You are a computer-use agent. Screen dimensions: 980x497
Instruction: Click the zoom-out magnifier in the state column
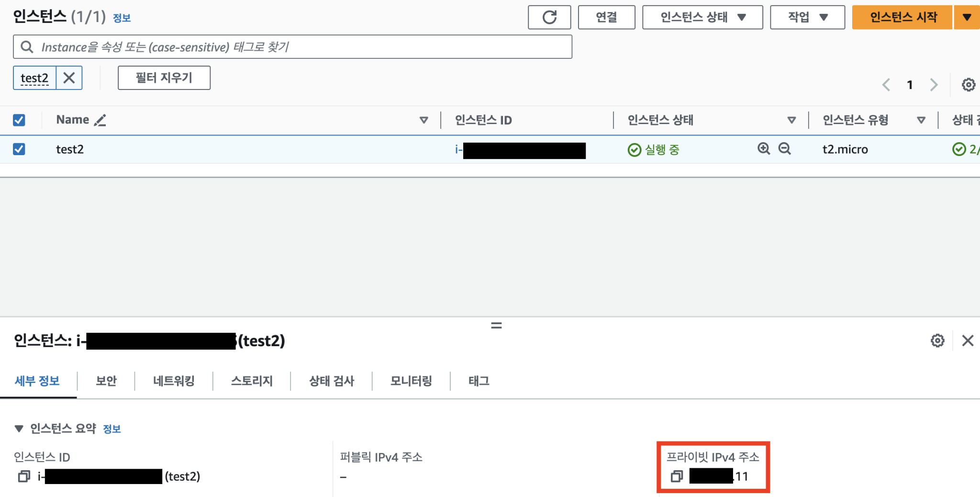pyautogui.click(x=784, y=149)
